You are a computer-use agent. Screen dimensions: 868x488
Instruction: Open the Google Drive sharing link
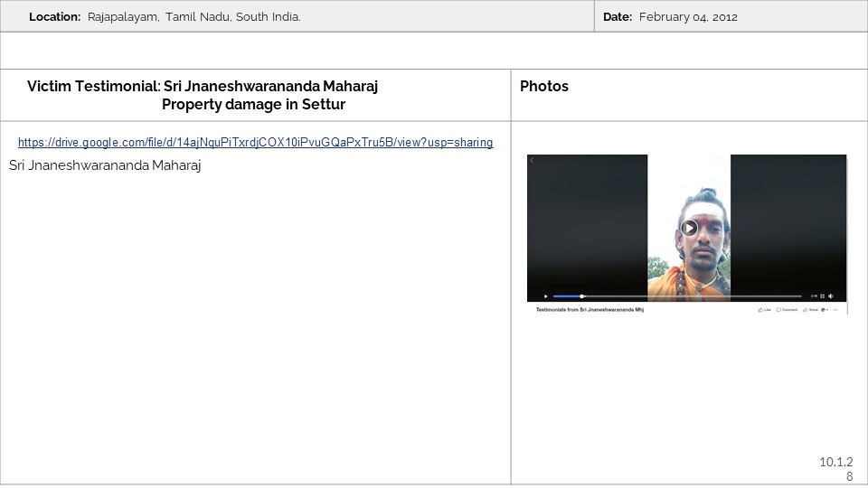pyautogui.click(x=255, y=142)
